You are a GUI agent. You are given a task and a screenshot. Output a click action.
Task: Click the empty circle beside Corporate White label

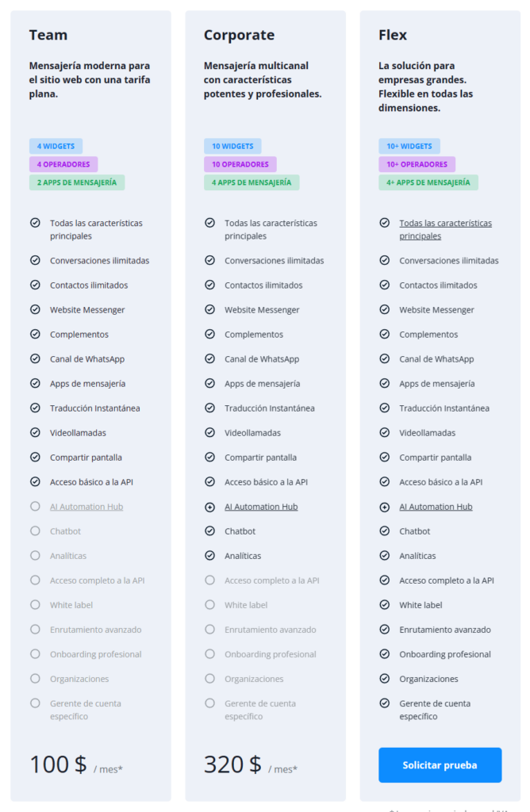coord(209,605)
